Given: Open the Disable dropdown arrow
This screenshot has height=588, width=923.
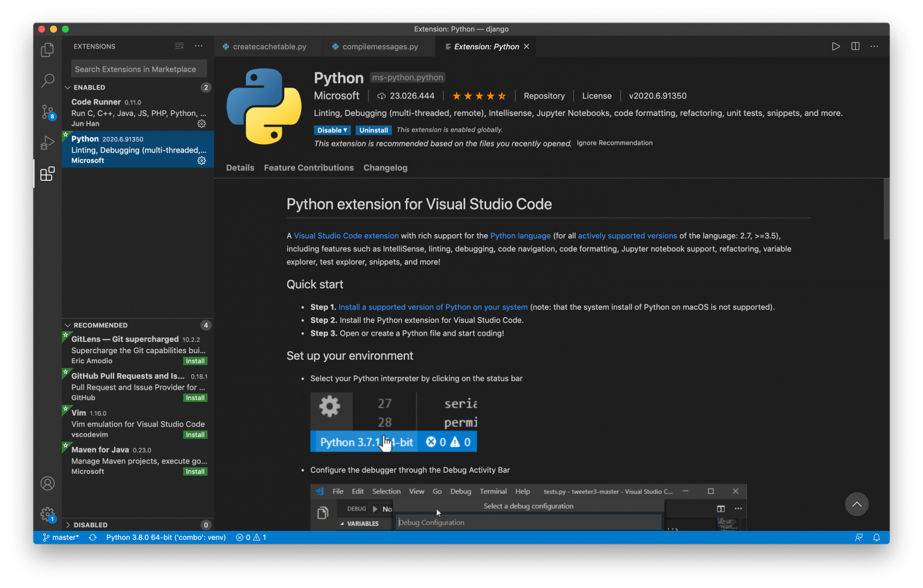Looking at the screenshot, I should click(x=344, y=130).
